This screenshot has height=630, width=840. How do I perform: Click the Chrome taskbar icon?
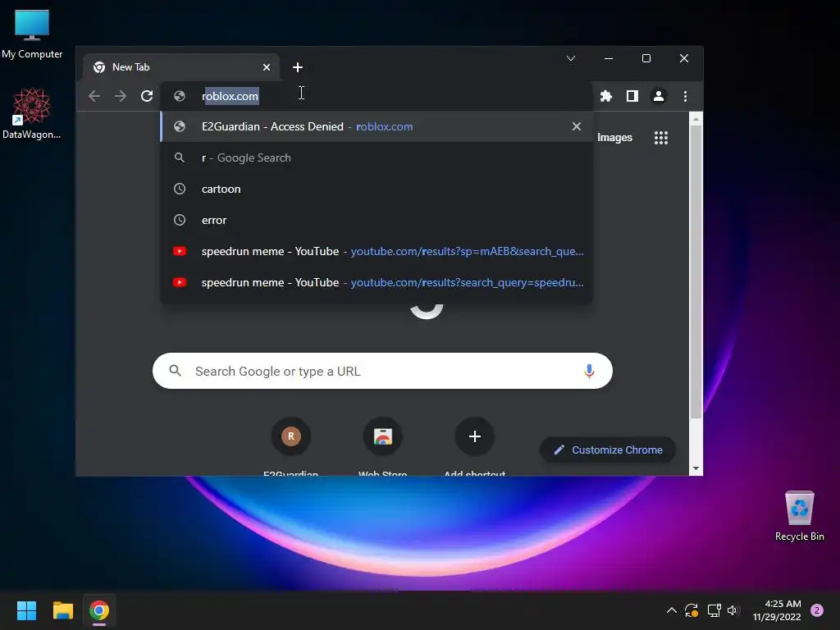pos(99,610)
